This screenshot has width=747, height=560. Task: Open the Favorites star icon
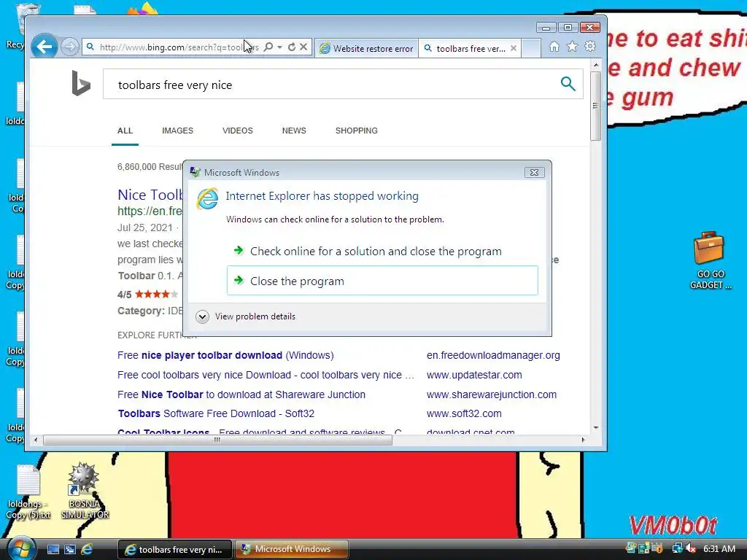(572, 47)
